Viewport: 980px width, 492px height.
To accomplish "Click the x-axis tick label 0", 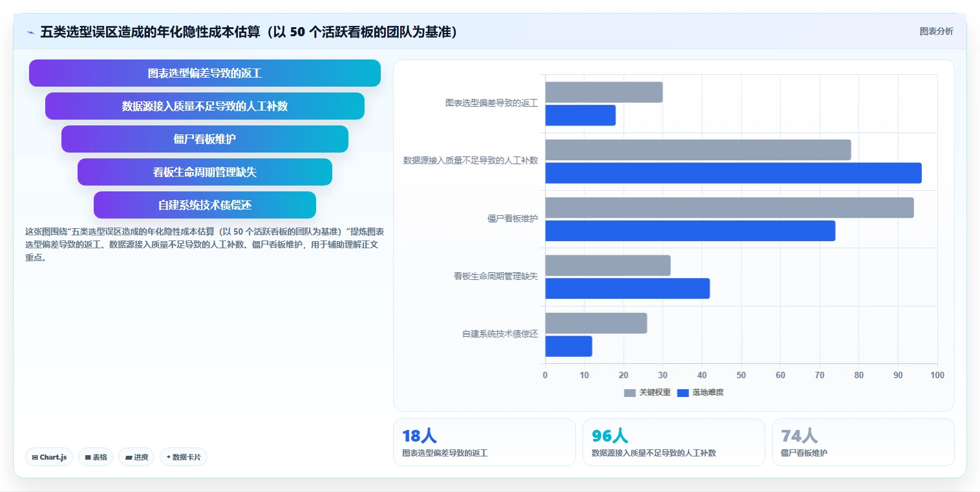I will point(545,375).
